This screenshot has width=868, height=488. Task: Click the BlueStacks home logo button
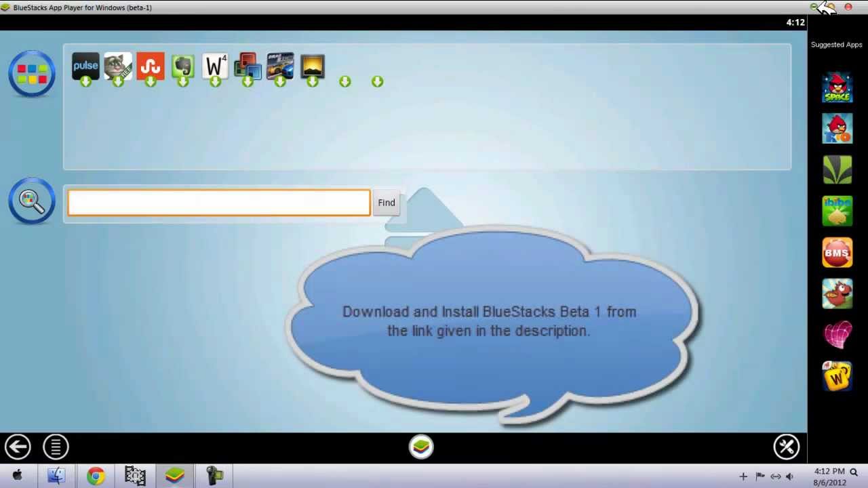pyautogui.click(x=421, y=447)
